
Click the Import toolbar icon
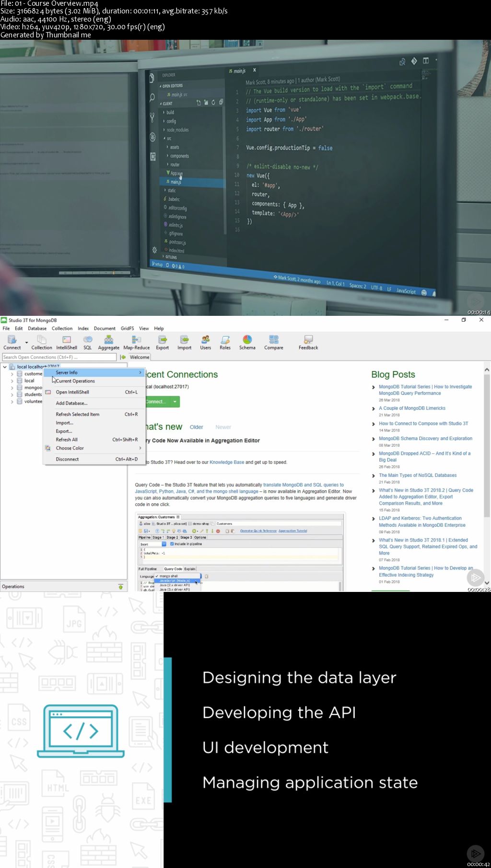tap(185, 340)
